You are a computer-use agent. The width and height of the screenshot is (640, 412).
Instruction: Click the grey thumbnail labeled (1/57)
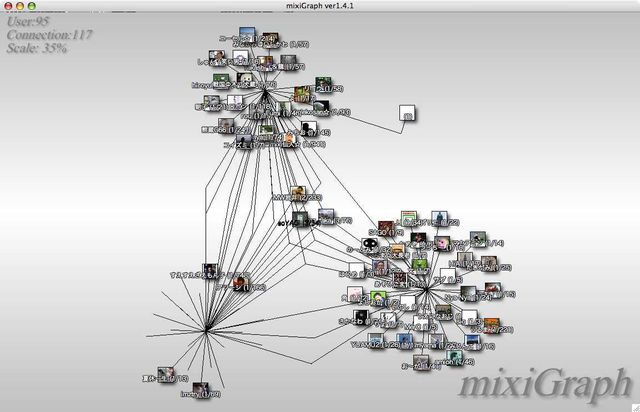[288, 62]
